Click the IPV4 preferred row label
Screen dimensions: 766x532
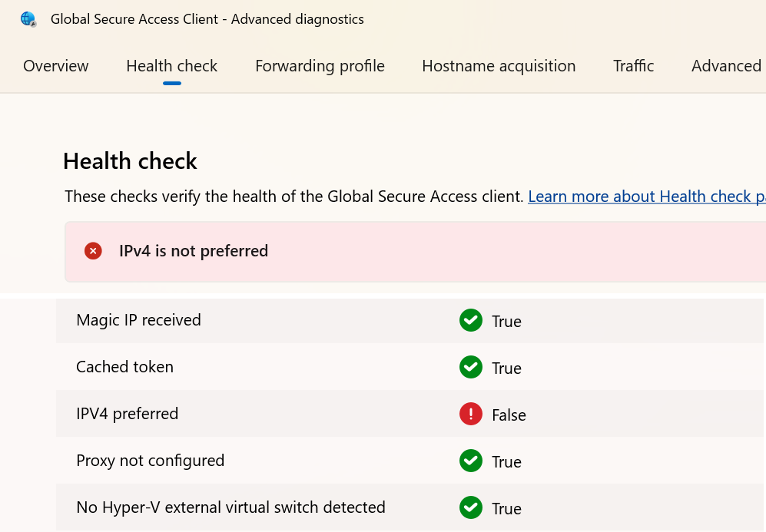128,414
